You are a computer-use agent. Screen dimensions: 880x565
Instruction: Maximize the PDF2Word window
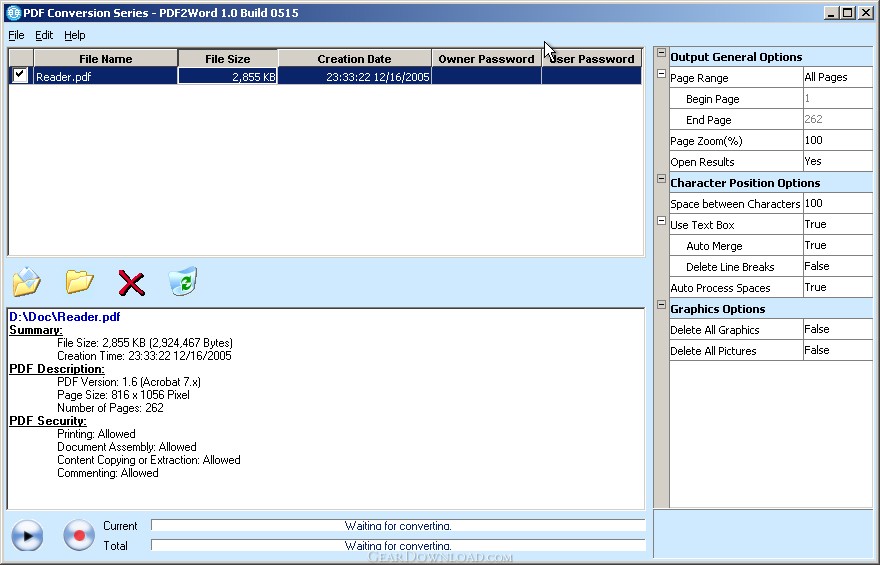(x=848, y=13)
